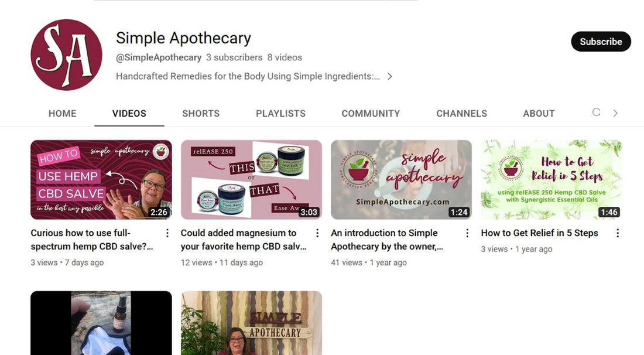Screen dimensions: 644x355
Task: Open 'Curious how to use full-spectrum hemp' title
Action: click(x=92, y=240)
